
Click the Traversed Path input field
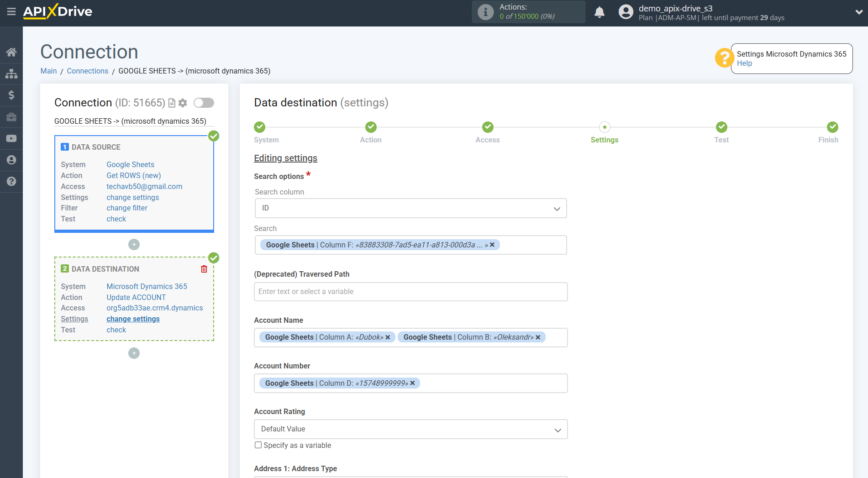[410, 292]
